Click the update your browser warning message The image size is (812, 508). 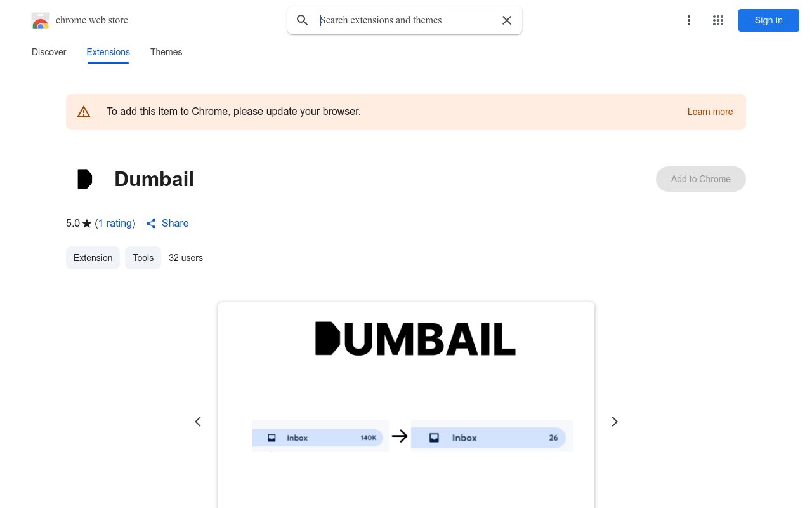click(233, 112)
